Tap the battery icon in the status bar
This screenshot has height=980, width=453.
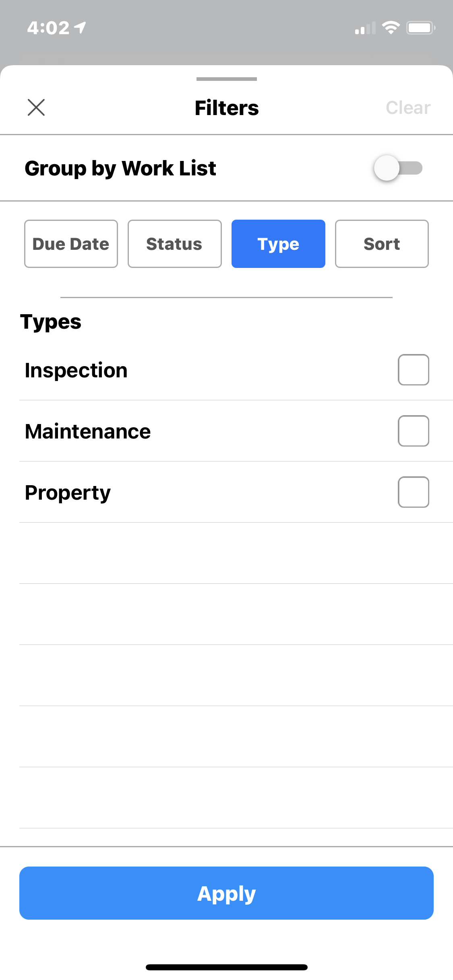[x=420, y=28]
